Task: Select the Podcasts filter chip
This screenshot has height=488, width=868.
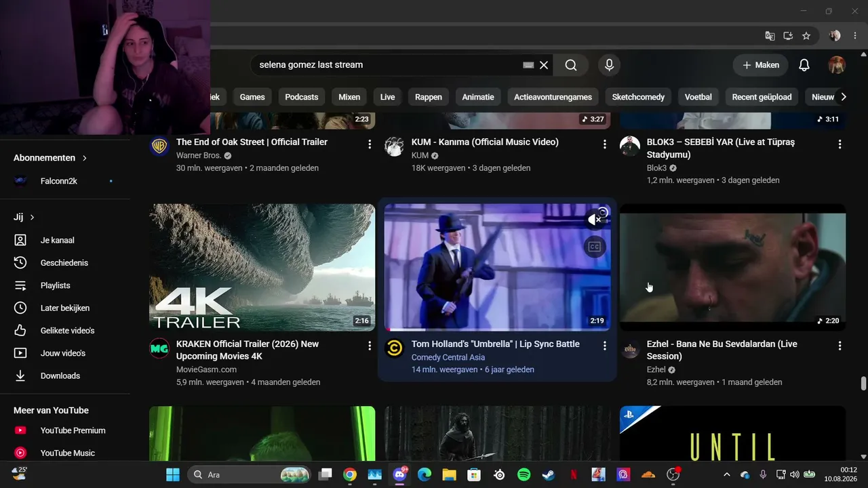Action: [x=302, y=97]
